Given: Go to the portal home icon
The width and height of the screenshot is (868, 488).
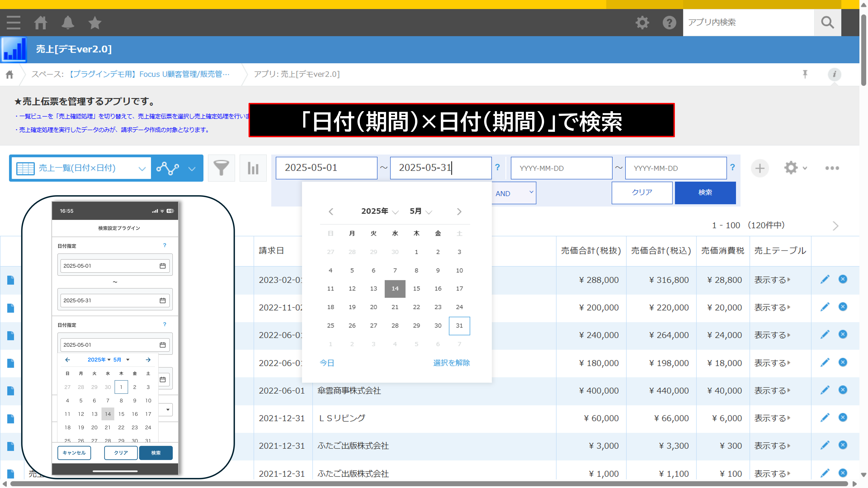Looking at the screenshot, I should click(x=40, y=22).
